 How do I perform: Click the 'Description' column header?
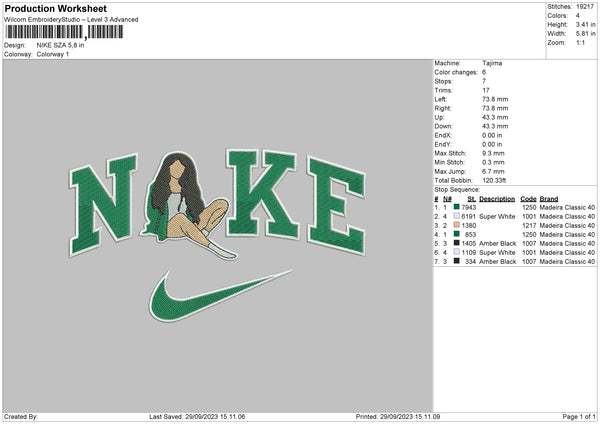pos(497,199)
